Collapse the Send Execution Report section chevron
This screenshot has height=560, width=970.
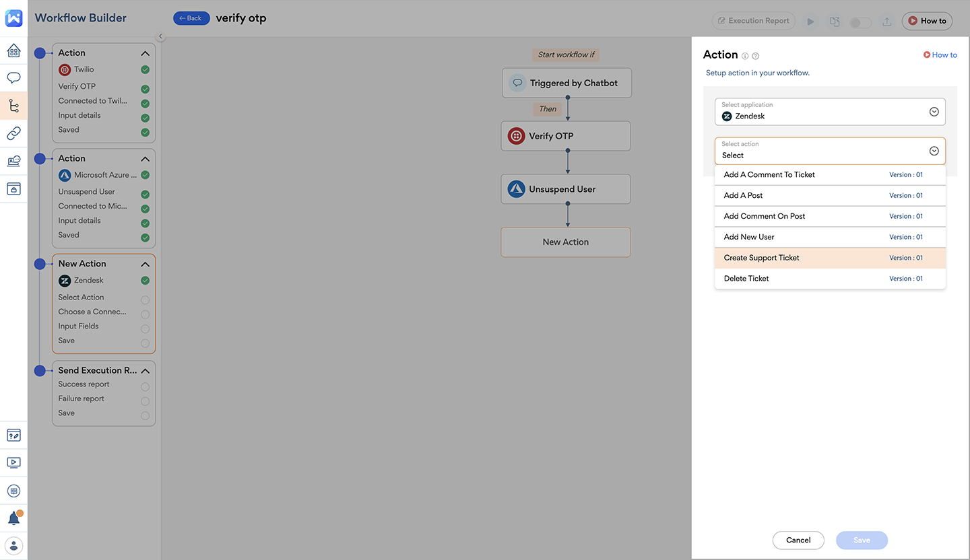[145, 371]
